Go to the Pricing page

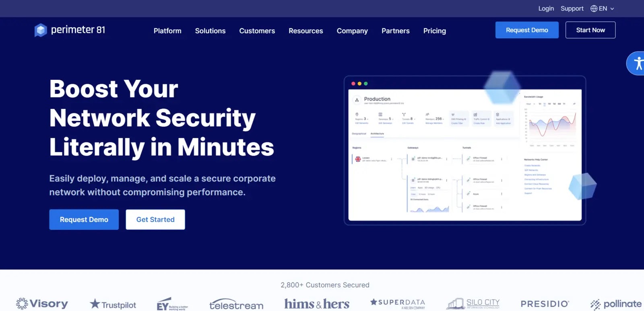pos(434,31)
